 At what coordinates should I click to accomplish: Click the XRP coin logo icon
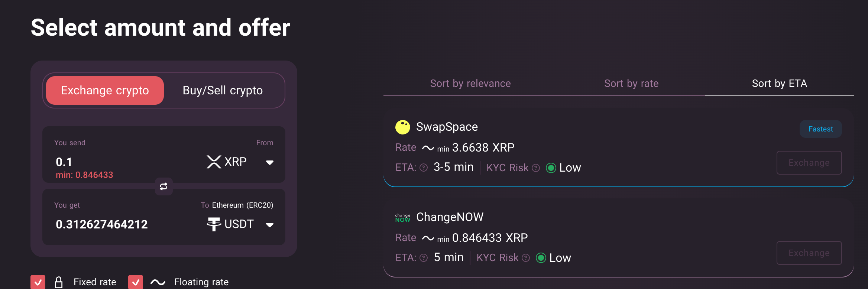tap(214, 162)
